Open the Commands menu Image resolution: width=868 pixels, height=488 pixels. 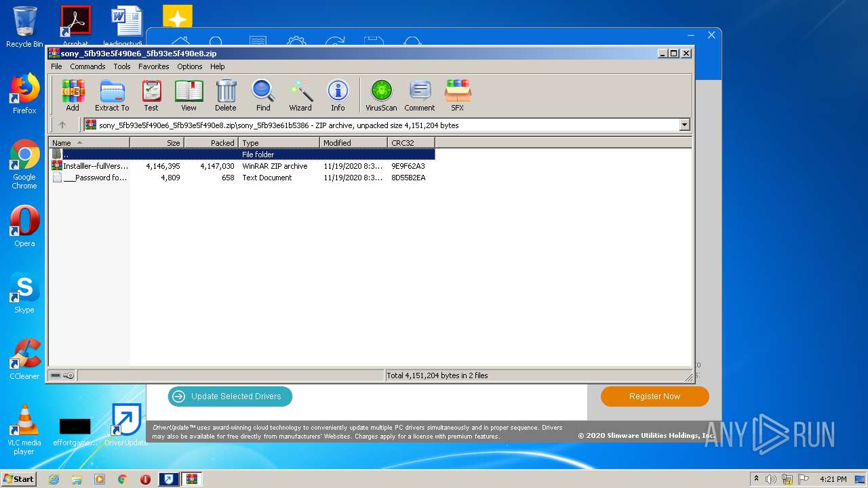(87, 66)
